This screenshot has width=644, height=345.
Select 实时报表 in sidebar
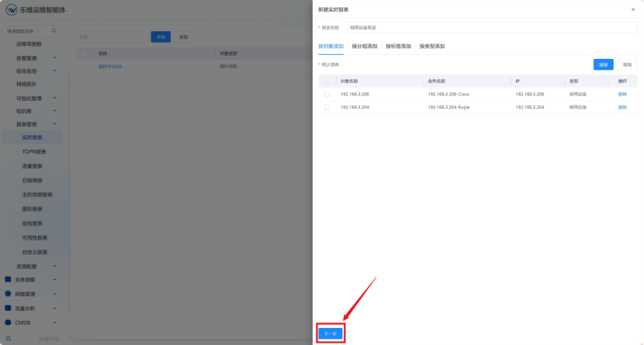(33, 137)
